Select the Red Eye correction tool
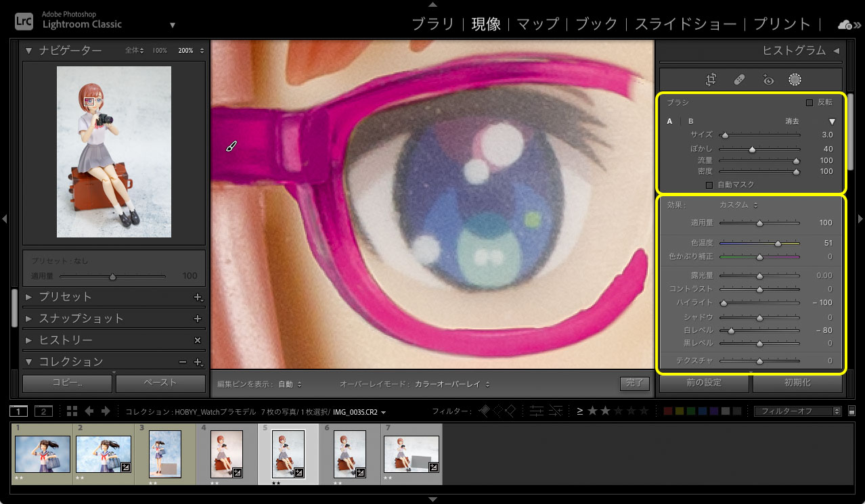The image size is (865, 504). click(x=768, y=80)
